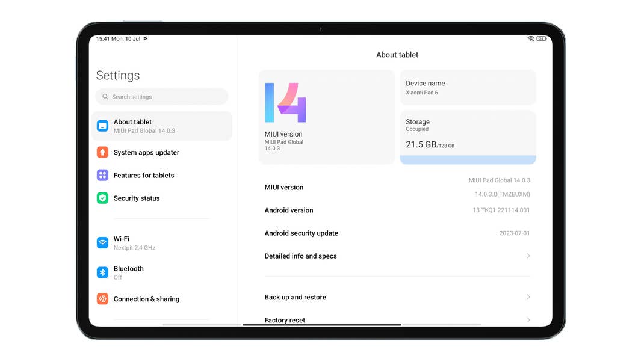Click the Search settings field
Viewport: 644px width, 362px height.
tap(161, 96)
